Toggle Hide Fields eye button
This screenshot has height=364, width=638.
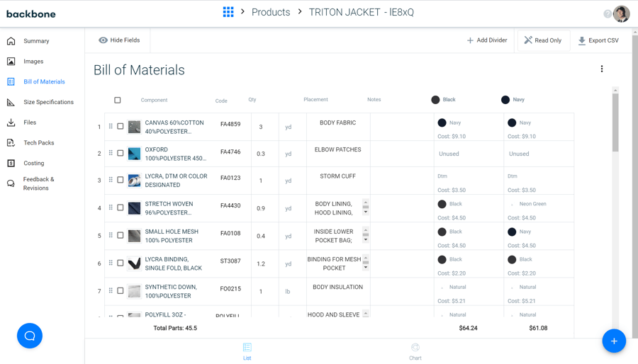119,40
